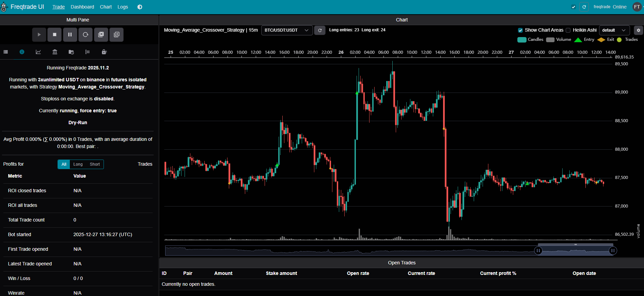Open the Logs page from navbar
644x296 pixels.
(x=123, y=7)
